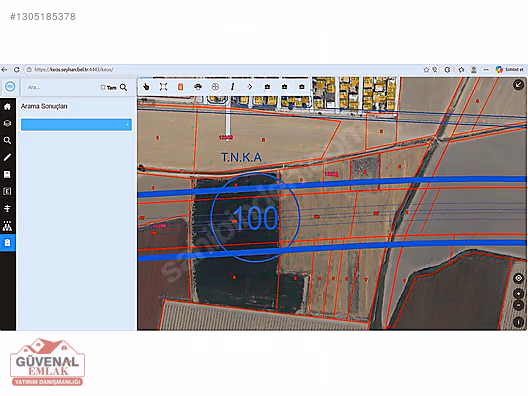Screen dimensions: 528x396
Task: Click the right arrow toolbar icon
Action: pyautogui.click(x=250, y=87)
